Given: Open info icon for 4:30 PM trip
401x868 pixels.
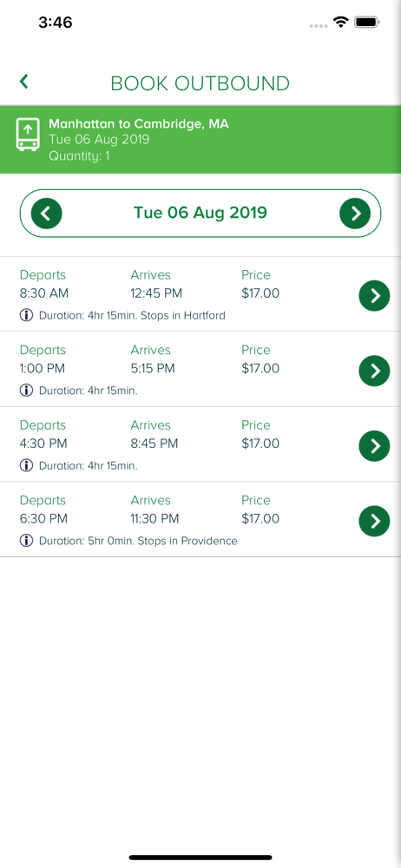Looking at the screenshot, I should pyautogui.click(x=26, y=465).
